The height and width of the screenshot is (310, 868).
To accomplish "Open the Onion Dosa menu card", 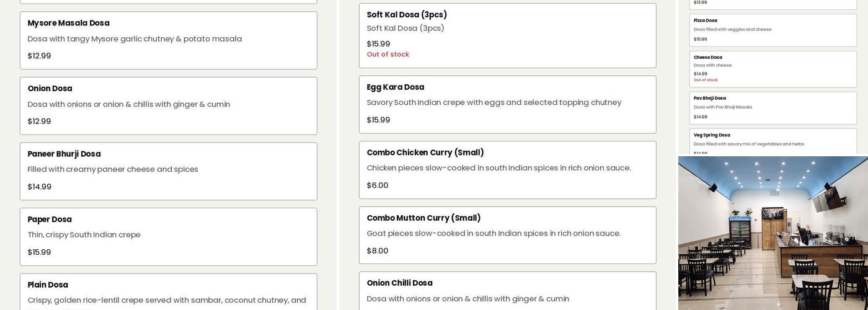I will tap(168, 105).
